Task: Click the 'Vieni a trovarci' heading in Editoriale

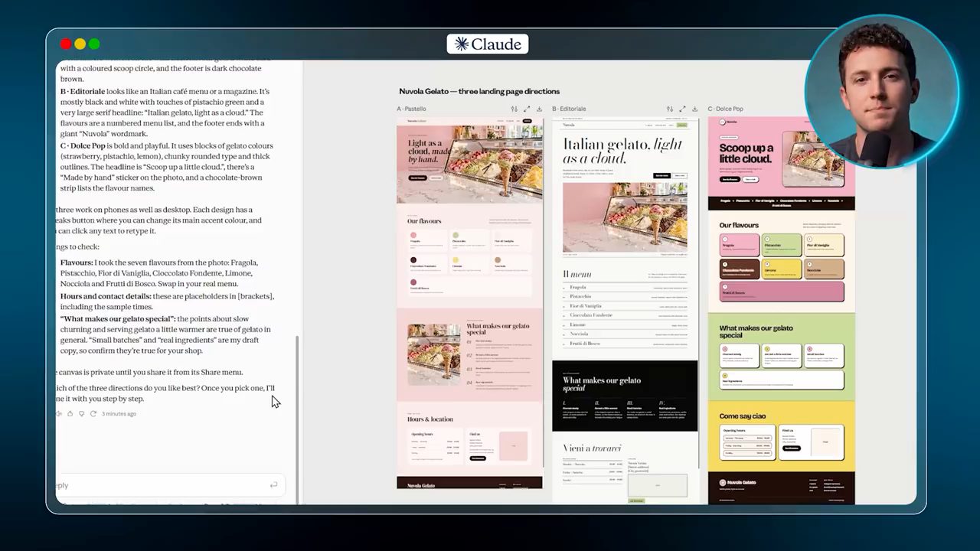Action: (x=592, y=448)
